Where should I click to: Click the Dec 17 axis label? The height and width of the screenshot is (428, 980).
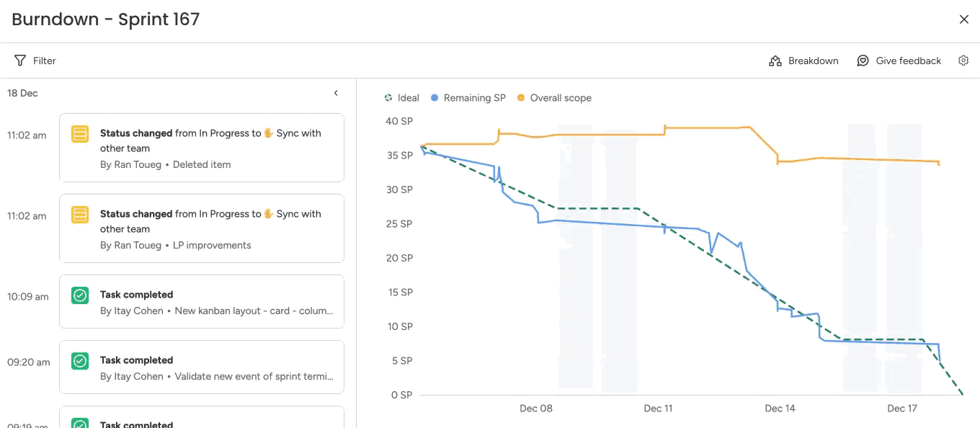click(x=902, y=409)
